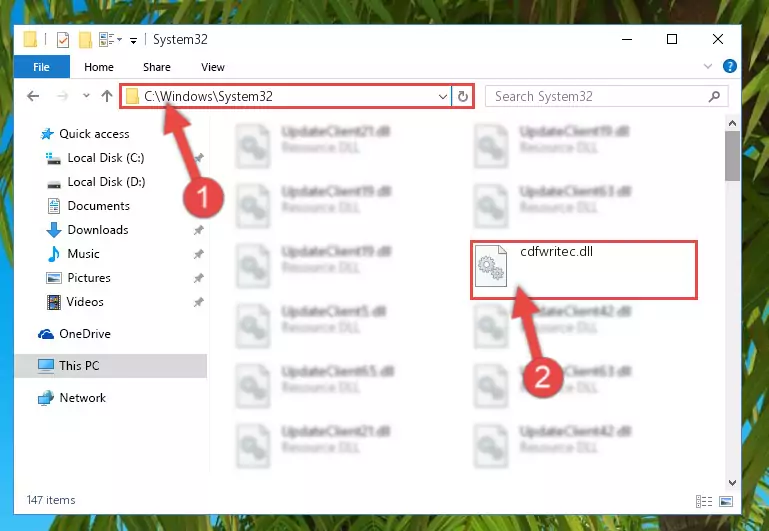Open the recent locations dropdown

pos(86,96)
